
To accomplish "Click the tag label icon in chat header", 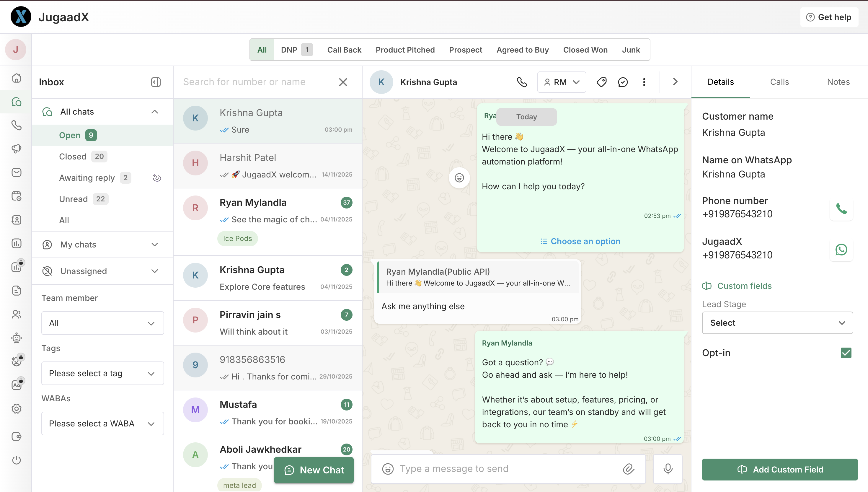I will 601,82.
